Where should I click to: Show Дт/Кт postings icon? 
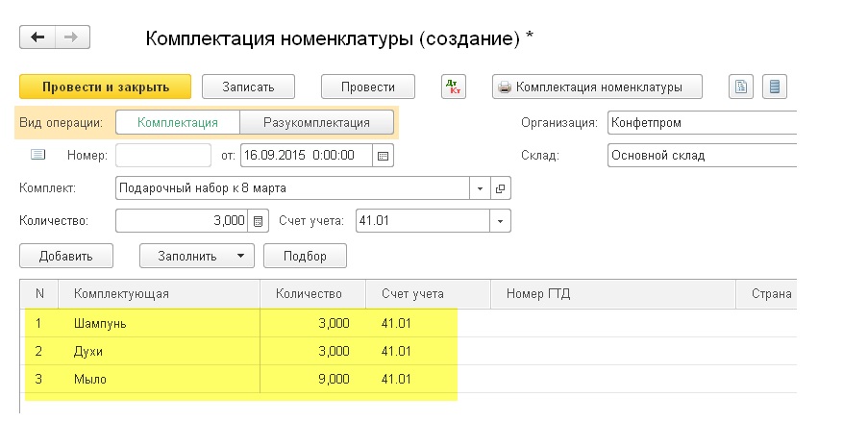click(x=454, y=87)
